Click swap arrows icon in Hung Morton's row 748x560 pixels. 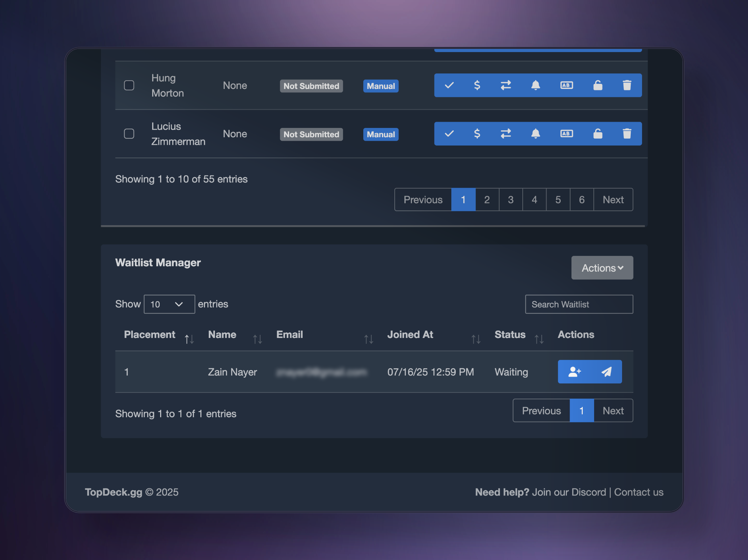coord(506,85)
